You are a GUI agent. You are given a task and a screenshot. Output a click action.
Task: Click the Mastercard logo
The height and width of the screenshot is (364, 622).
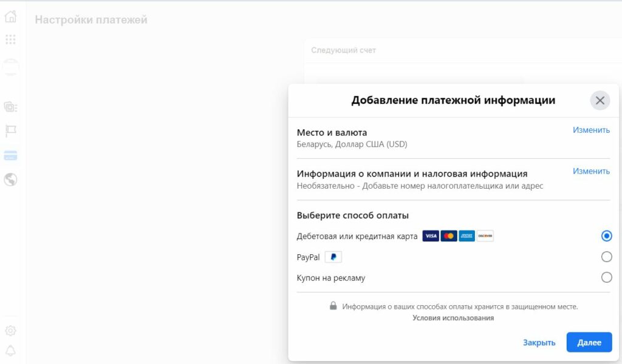(x=449, y=236)
